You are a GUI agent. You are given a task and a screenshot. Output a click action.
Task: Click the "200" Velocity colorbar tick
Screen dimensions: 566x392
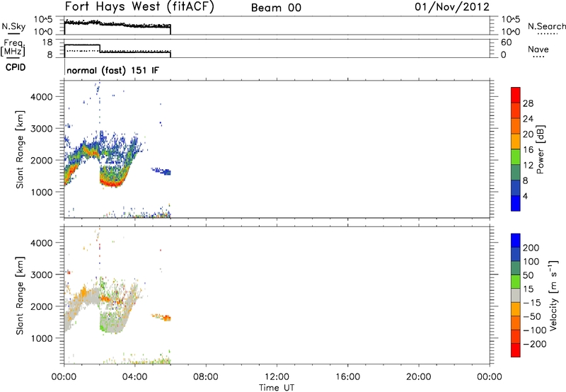531,248
